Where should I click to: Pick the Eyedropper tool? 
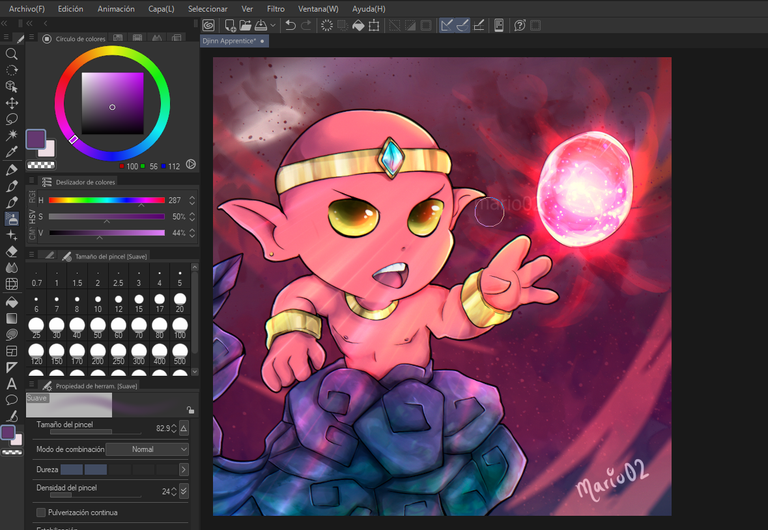coord(12,152)
